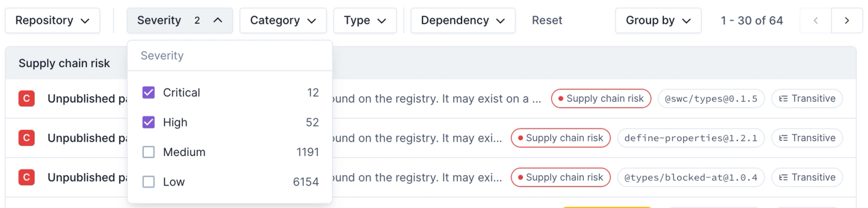This screenshot has height=208, width=868.
Task: Click the Supply chain risk tag in the first row
Action: pyautogui.click(x=601, y=99)
